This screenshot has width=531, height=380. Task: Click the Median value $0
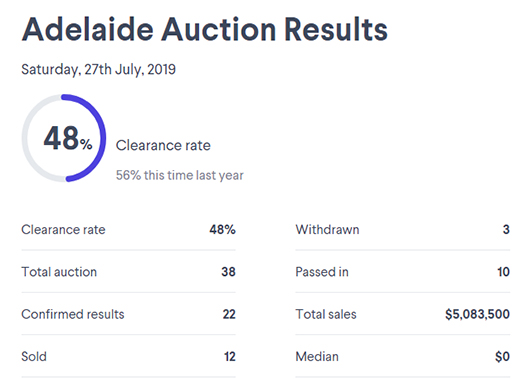pos(502,357)
